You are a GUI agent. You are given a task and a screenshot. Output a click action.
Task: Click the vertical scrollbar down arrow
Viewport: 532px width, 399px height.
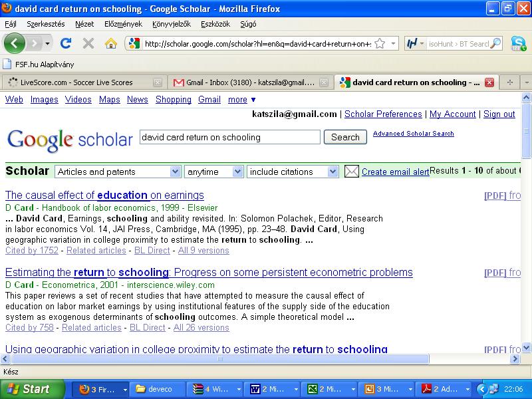coord(526,347)
